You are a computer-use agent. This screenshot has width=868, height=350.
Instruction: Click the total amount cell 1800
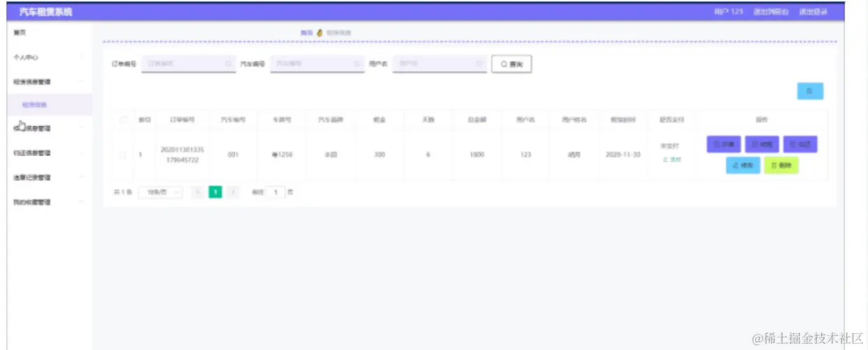(x=477, y=154)
